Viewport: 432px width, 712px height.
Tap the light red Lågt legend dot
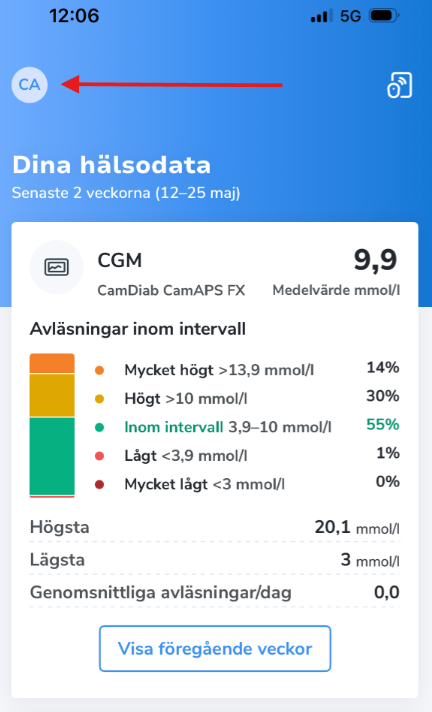pos(99,456)
